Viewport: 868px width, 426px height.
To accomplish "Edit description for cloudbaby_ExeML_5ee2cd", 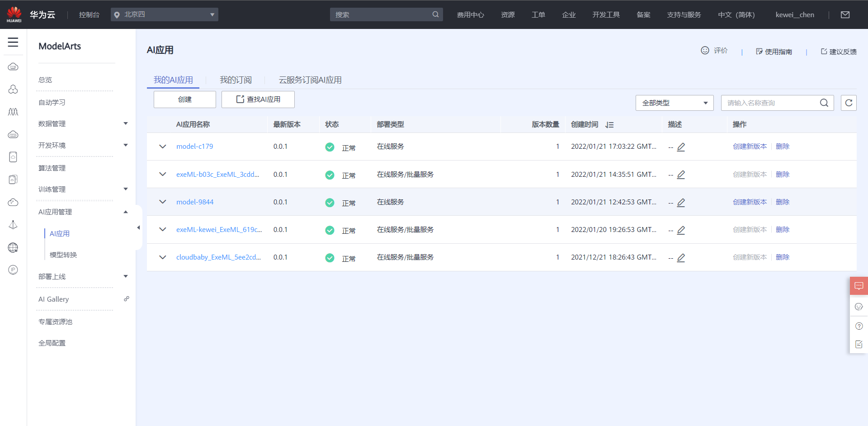I will 681,258.
